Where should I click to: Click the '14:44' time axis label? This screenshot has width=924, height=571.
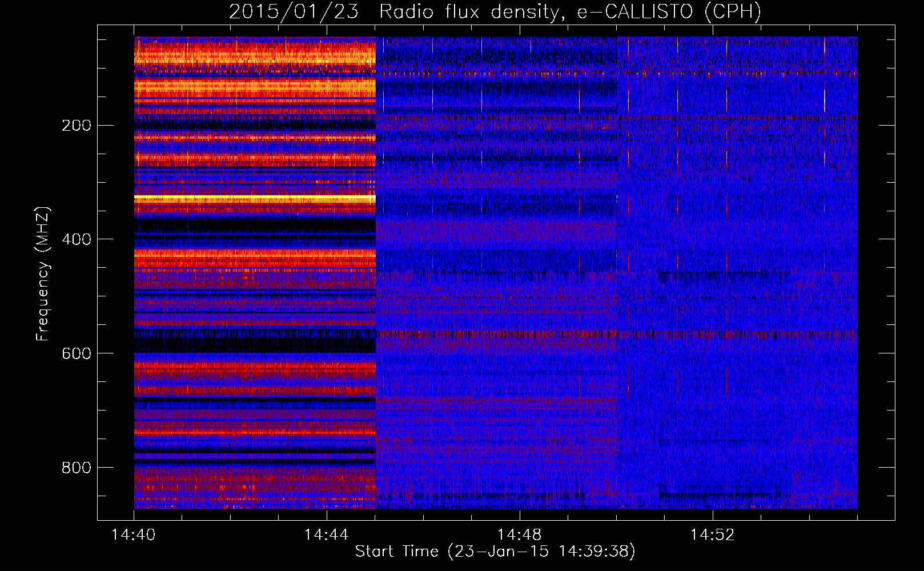click(326, 535)
